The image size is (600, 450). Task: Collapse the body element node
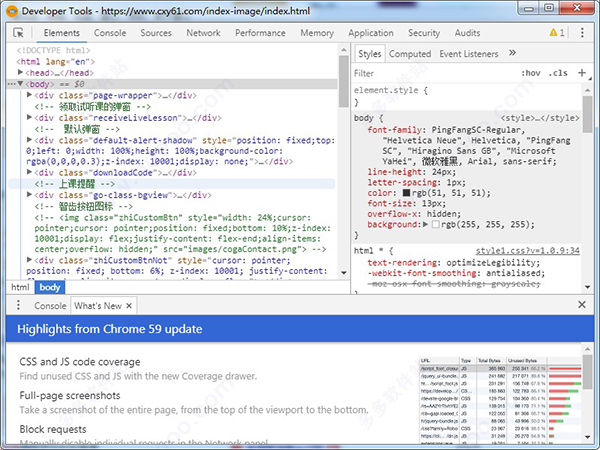20,83
